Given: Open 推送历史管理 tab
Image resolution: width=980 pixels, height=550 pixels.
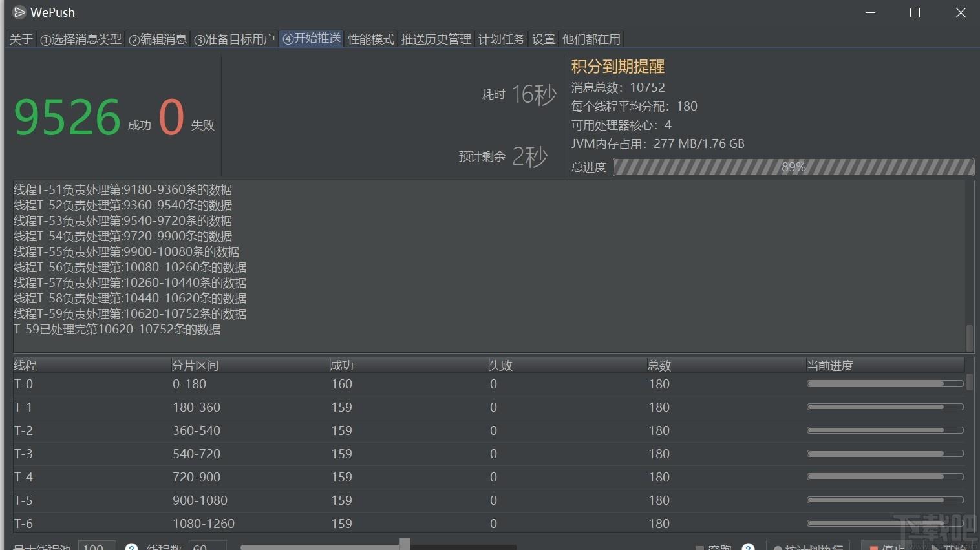Looking at the screenshot, I should pyautogui.click(x=436, y=39).
